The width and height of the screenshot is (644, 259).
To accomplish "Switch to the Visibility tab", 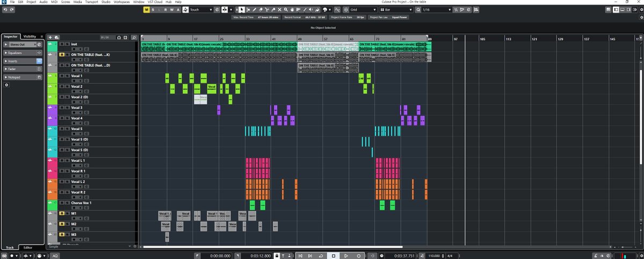I will [30, 36].
